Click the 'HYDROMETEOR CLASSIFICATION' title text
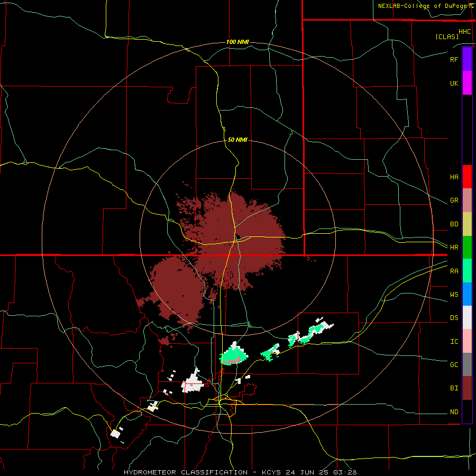This screenshot has height=476, width=476. 186,472
